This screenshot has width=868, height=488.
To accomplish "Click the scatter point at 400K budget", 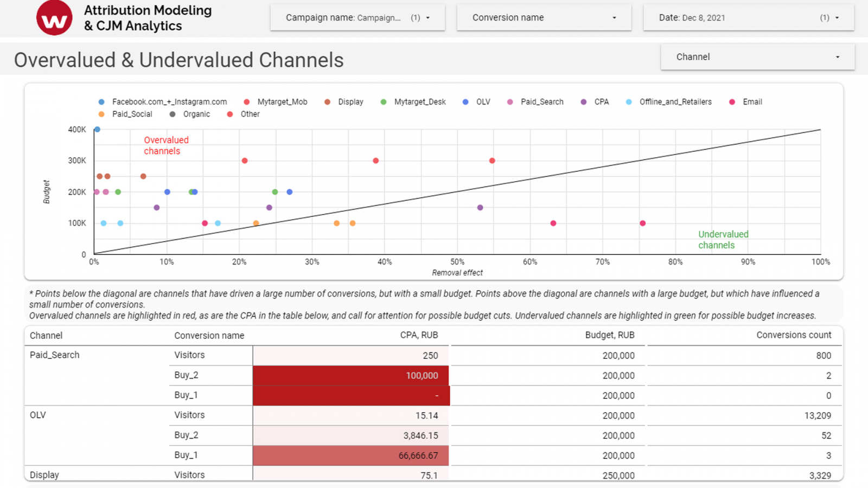I will coord(97,130).
